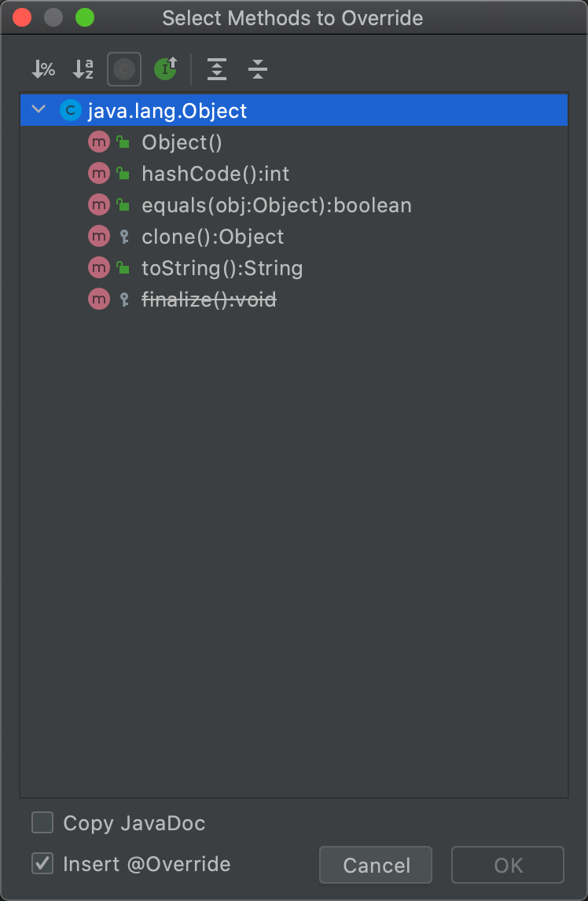The height and width of the screenshot is (901, 588).
Task: Click the Select Methods to Override title bar
Action: click(292, 18)
